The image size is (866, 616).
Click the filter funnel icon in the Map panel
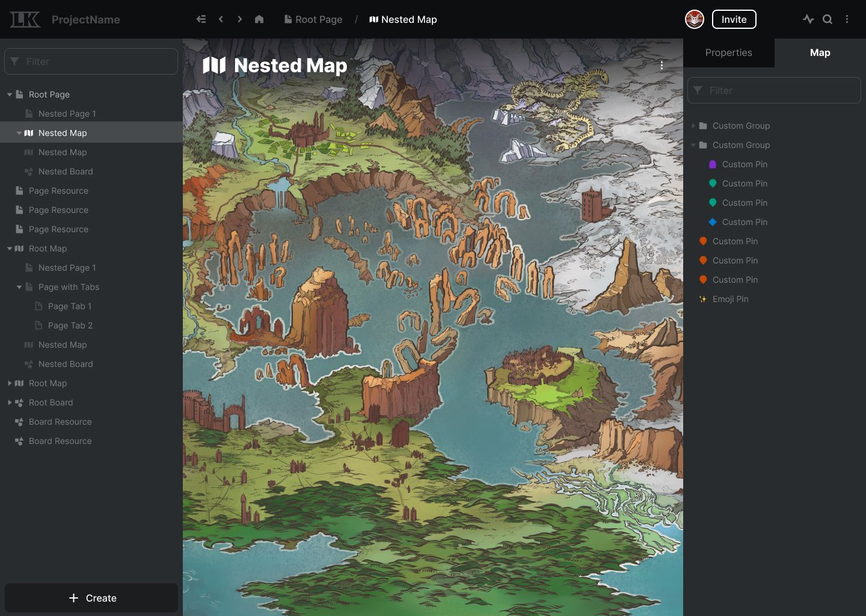coord(698,90)
